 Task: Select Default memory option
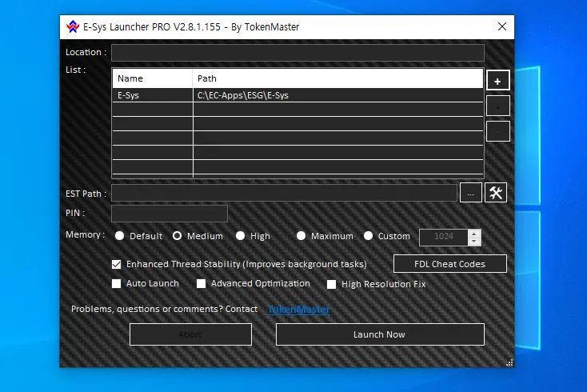click(x=120, y=236)
